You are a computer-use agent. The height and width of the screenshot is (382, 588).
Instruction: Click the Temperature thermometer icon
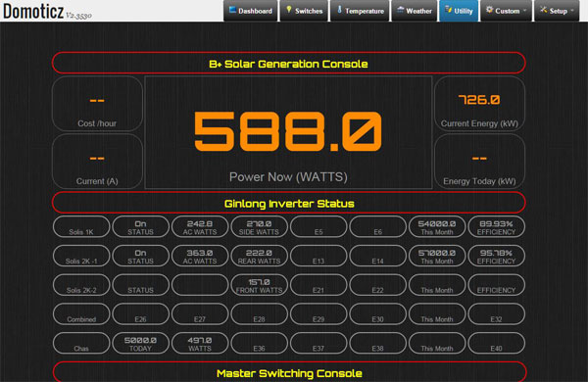click(339, 10)
